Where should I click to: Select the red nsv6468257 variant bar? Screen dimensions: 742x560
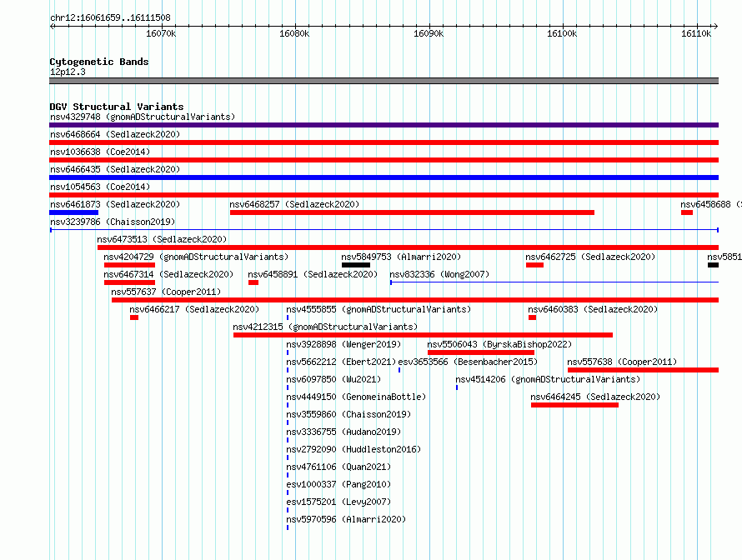pos(412,212)
